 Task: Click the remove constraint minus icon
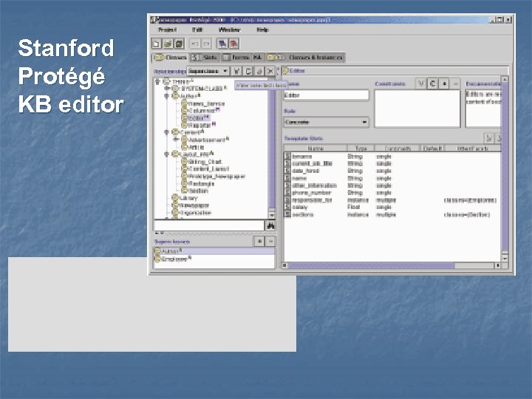(x=456, y=83)
